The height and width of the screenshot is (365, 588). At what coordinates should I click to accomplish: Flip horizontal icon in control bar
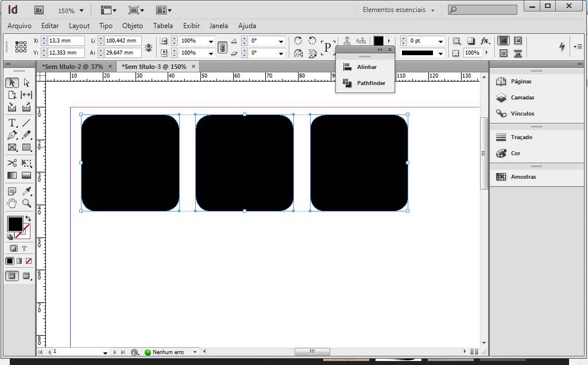coord(298,53)
